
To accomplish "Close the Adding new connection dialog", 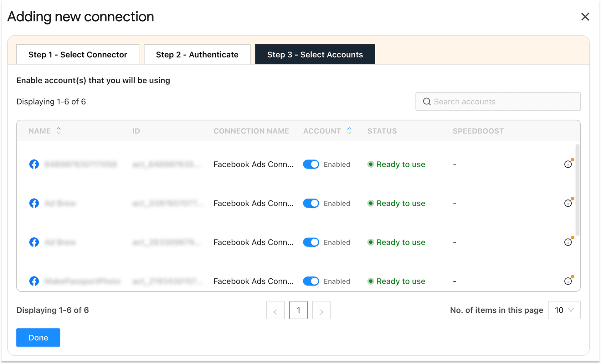I will point(585,17).
